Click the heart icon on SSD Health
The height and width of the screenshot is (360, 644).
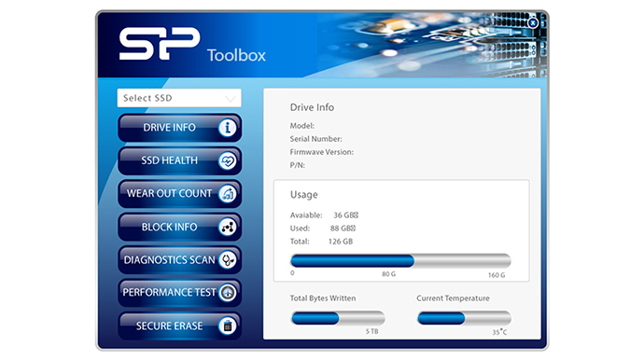[x=227, y=161]
